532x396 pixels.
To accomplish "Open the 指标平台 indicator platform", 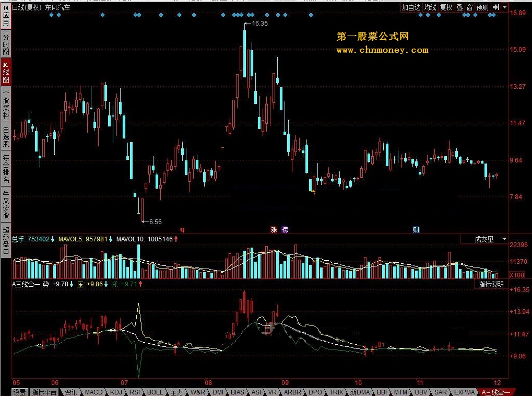I will (x=44, y=392).
